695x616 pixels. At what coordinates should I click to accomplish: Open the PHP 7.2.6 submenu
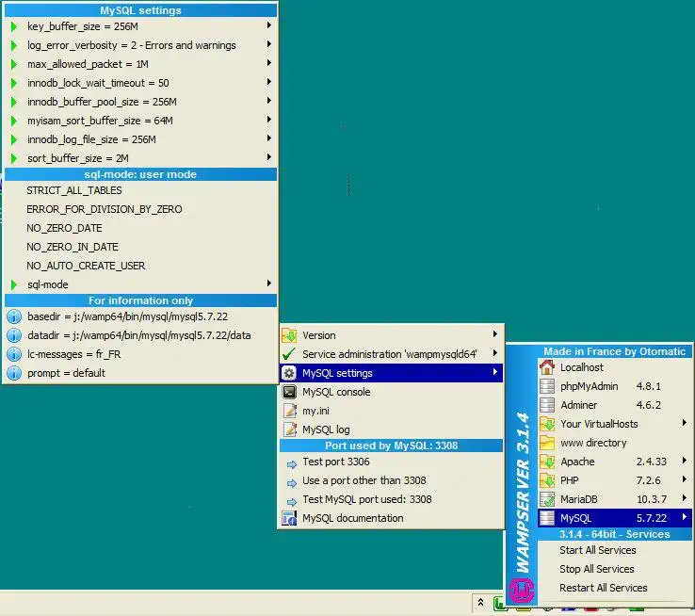pos(614,480)
